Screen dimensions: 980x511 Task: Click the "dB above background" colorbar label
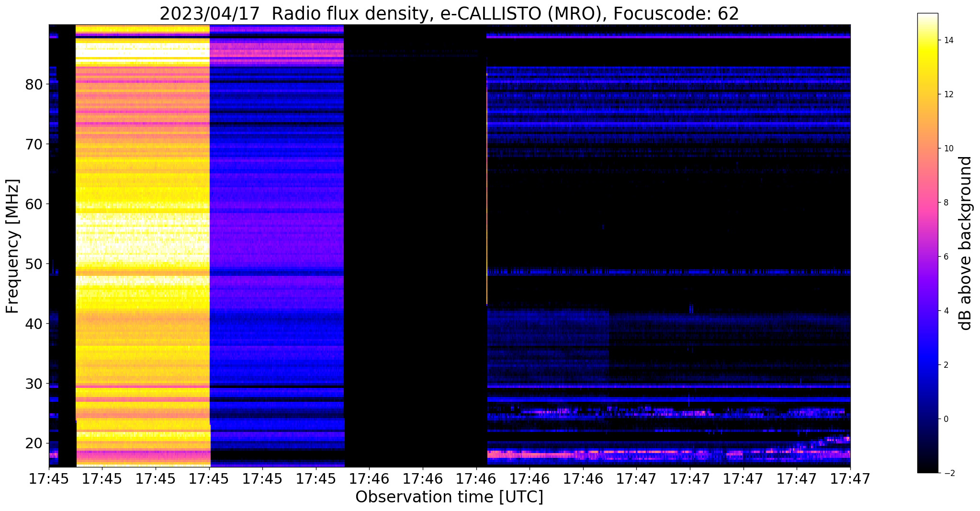(x=966, y=243)
